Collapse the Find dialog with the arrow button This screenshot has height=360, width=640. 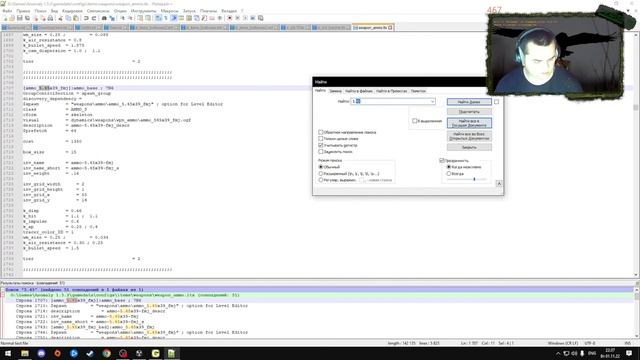click(x=499, y=184)
